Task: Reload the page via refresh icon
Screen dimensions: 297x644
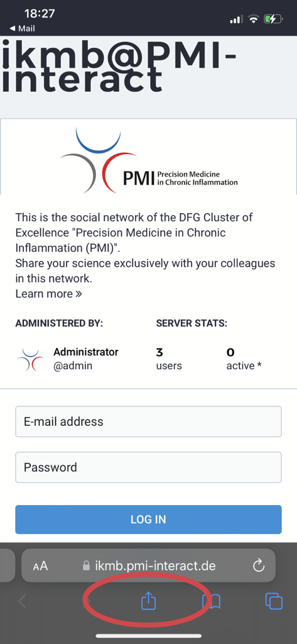Action: tap(259, 565)
